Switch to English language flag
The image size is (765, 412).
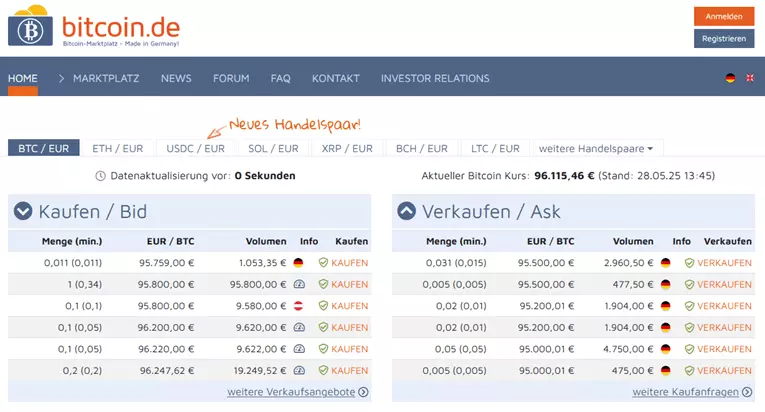[750, 78]
